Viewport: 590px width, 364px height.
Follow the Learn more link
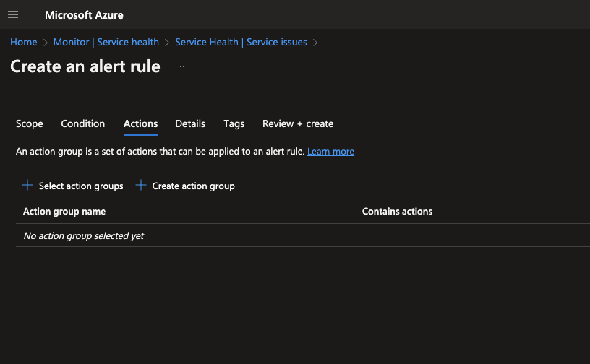coord(330,152)
